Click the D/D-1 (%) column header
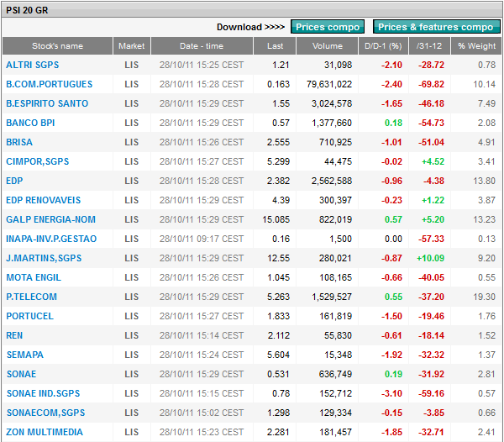504x442 pixels. pos(383,46)
